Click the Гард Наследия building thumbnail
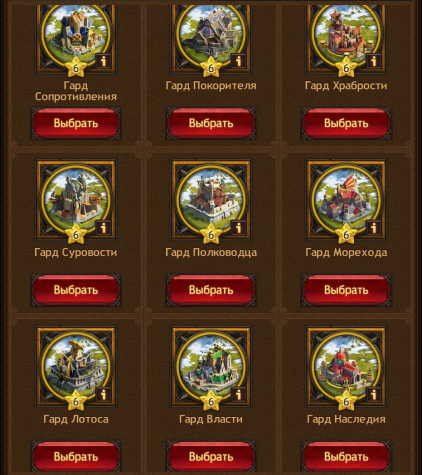This screenshot has width=422, height=475. (x=346, y=366)
